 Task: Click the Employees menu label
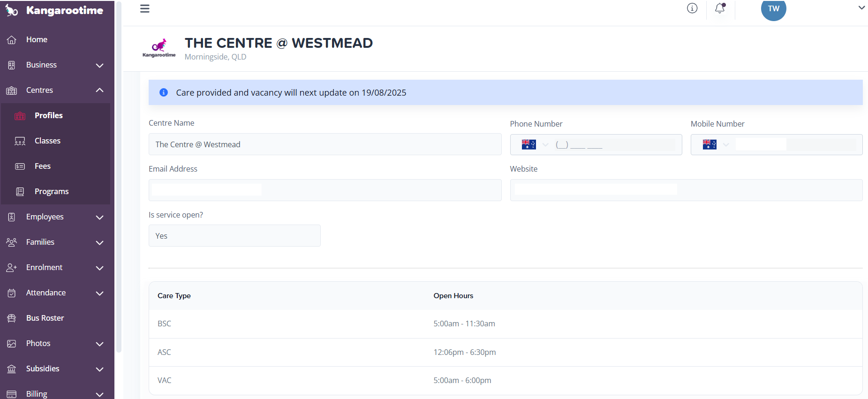tap(45, 217)
